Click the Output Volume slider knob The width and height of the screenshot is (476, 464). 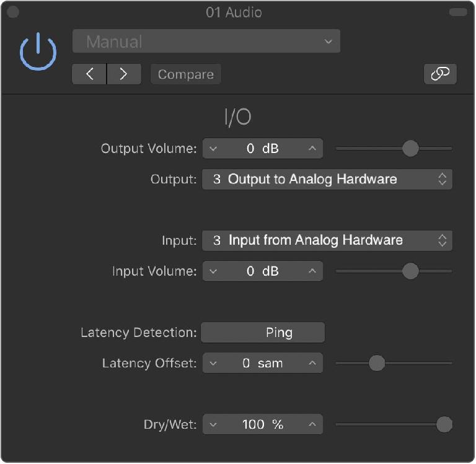410,149
